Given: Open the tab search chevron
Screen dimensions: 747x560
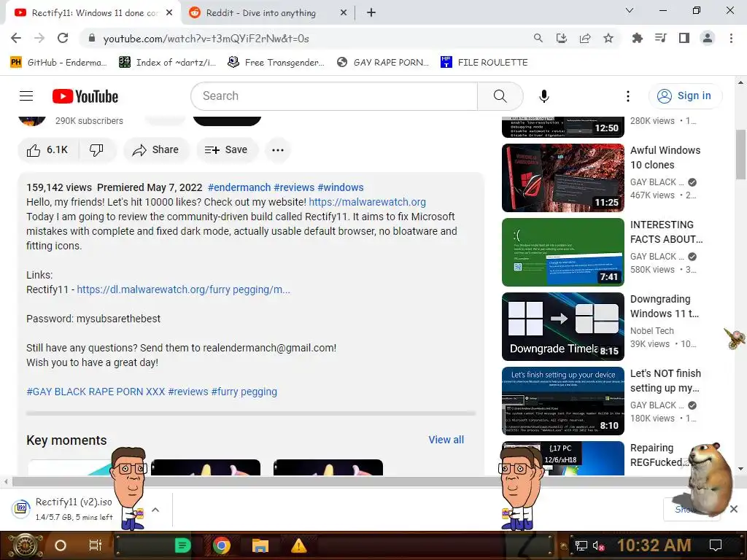Looking at the screenshot, I should (630, 10).
